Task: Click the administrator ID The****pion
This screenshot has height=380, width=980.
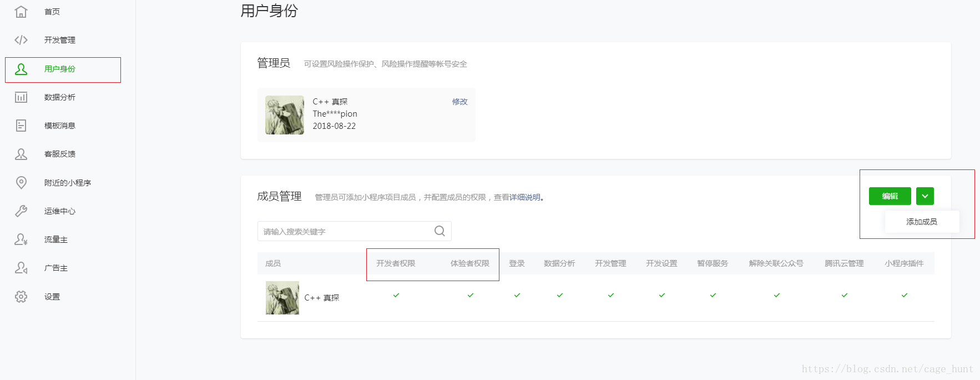Action: [x=335, y=114]
